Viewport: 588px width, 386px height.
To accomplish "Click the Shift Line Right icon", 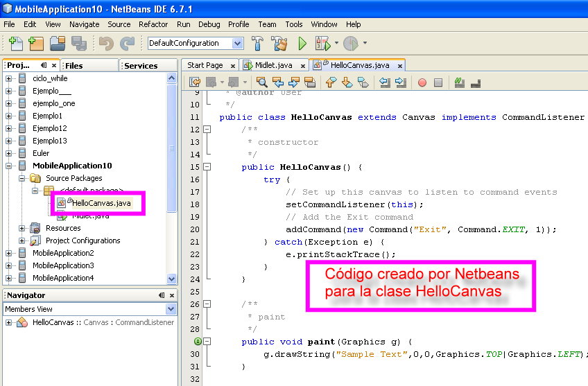I will [x=401, y=82].
